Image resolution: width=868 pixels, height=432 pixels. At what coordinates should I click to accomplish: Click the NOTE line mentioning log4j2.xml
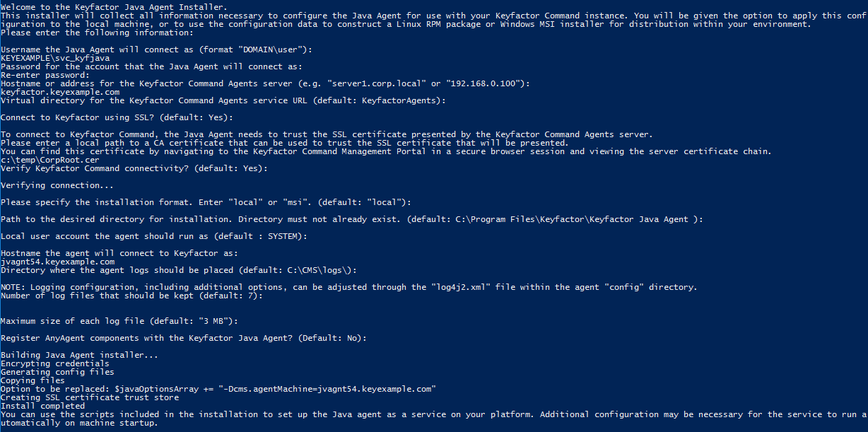[348, 287]
